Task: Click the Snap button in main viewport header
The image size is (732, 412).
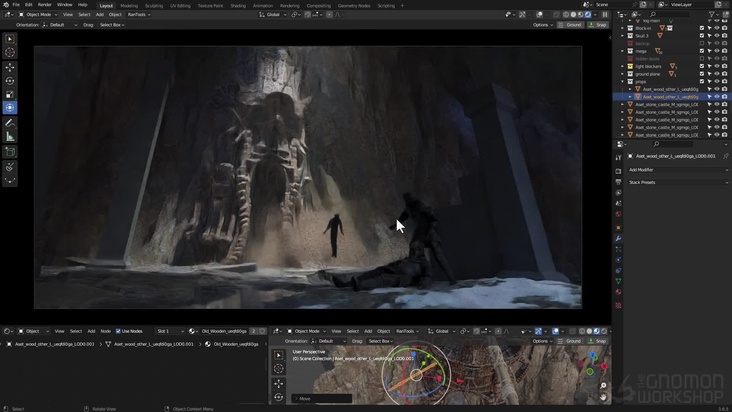Action: coord(598,25)
